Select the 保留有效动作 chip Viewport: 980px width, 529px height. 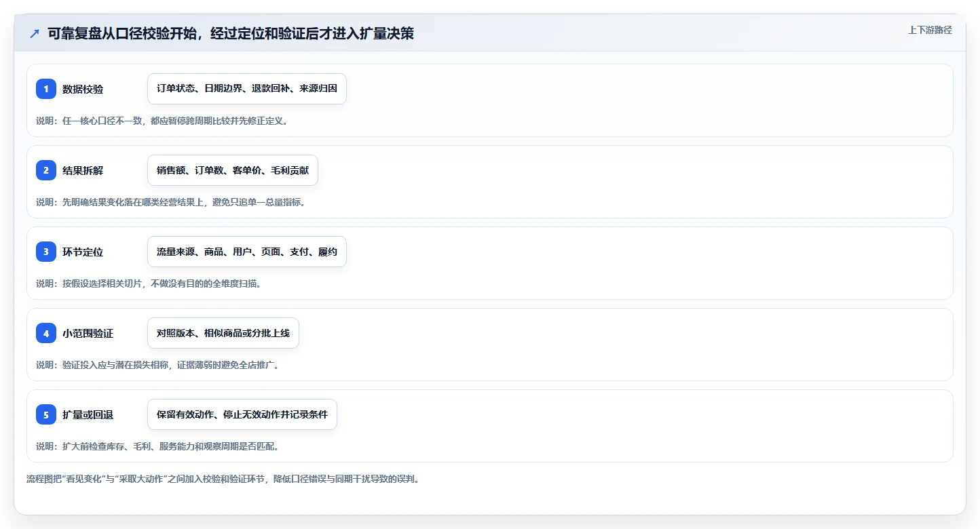coord(242,414)
